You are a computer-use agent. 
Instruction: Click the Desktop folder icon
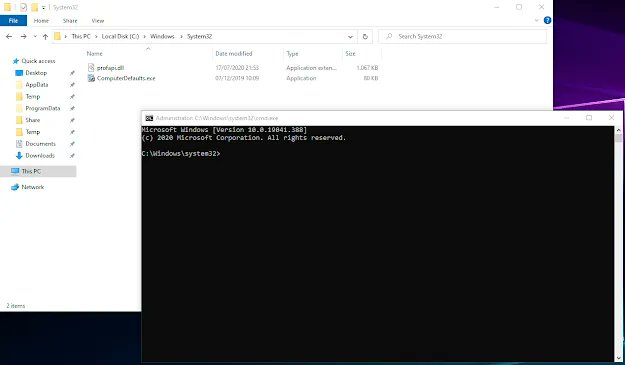[x=19, y=73]
